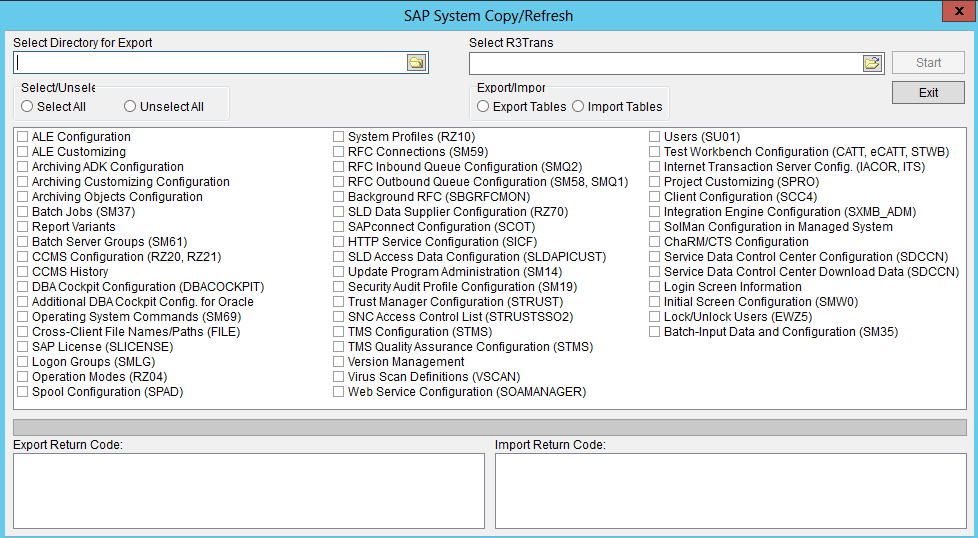Screen dimensions: 978x538
Task: Check Integration Engine Configuration (SXMB_ADM)
Action: tap(654, 211)
